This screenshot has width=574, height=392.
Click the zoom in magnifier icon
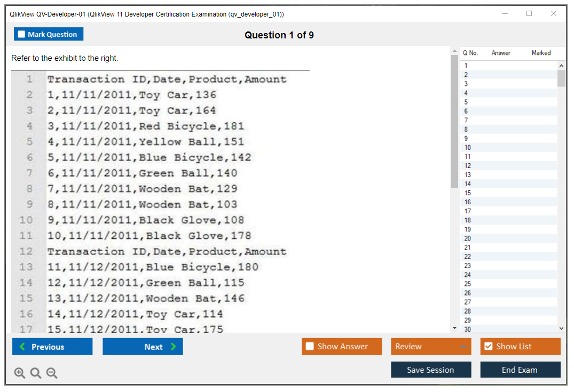(20, 373)
